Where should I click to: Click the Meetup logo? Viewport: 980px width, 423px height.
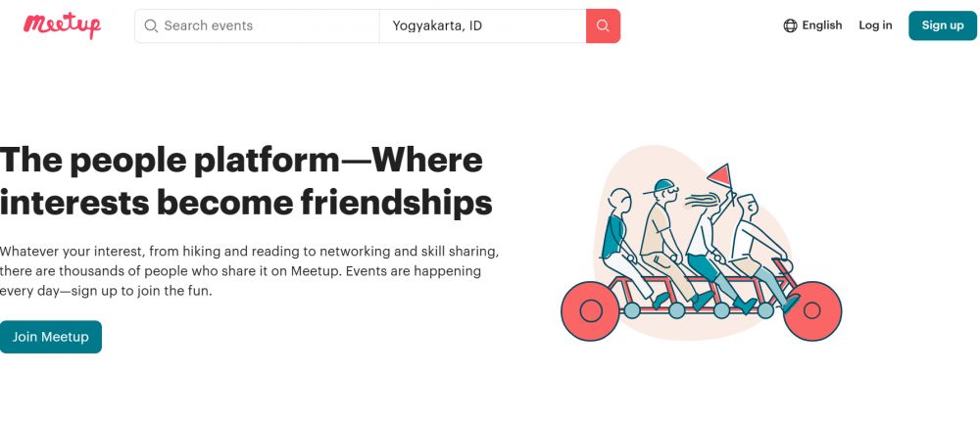62,25
